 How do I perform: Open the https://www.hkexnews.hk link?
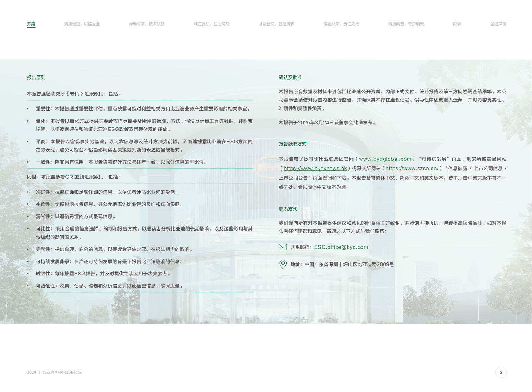[315, 168]
